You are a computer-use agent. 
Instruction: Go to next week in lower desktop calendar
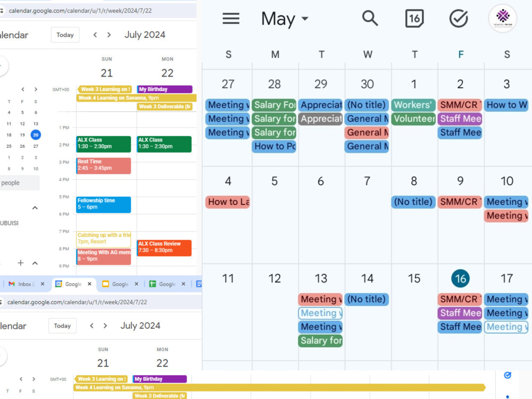[105, 326]
